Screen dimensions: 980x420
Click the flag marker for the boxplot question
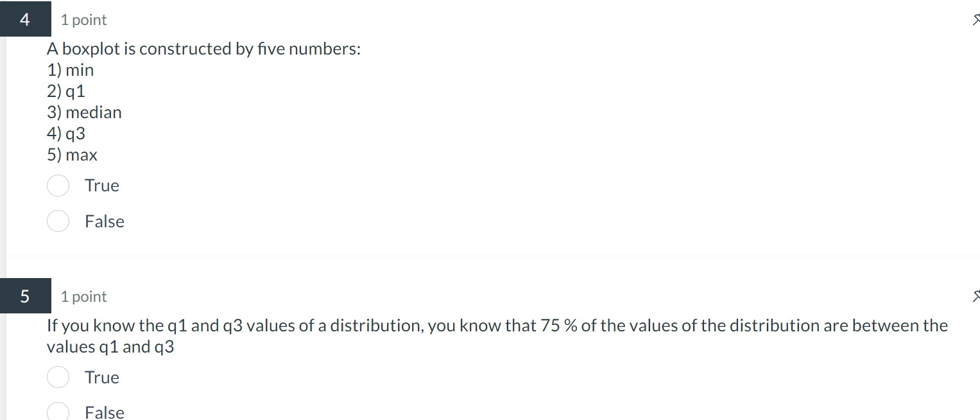pos(975,19)
